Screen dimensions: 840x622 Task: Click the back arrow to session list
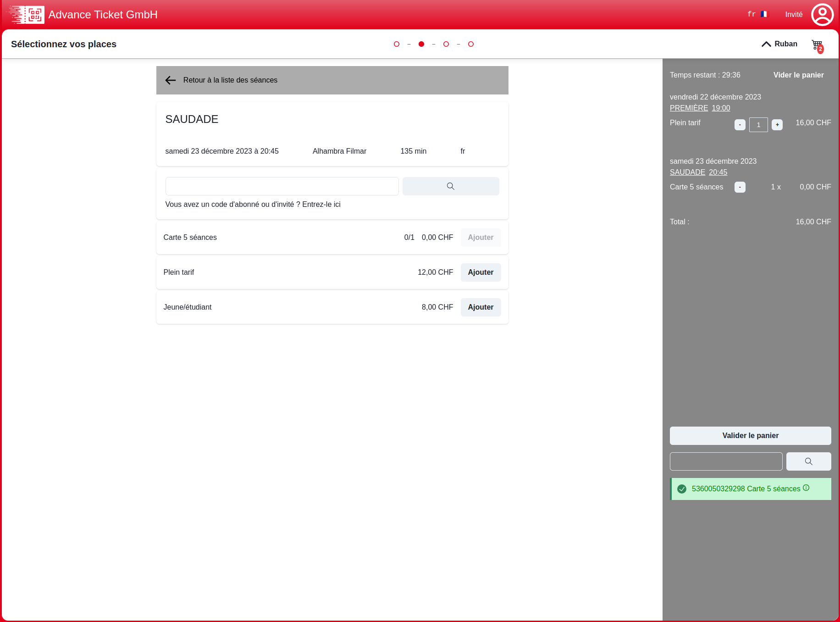(171, 80)
